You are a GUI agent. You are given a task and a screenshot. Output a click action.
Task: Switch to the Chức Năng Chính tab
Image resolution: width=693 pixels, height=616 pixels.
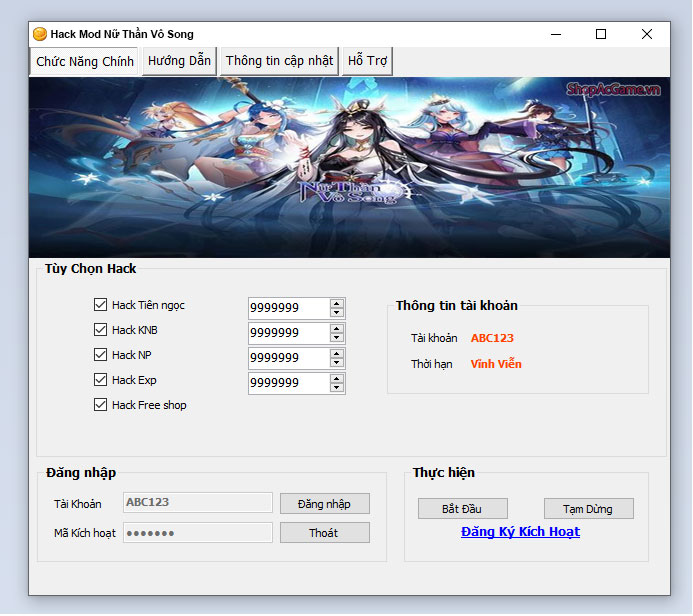click(x=84, y=61)
